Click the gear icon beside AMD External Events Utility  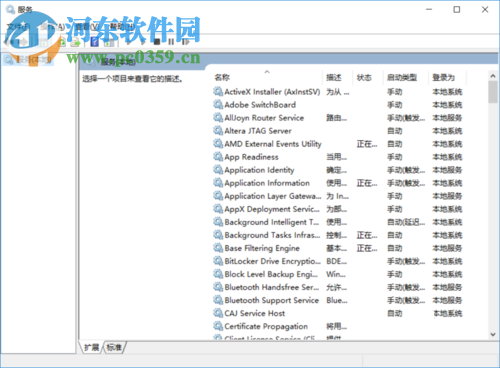218,143
